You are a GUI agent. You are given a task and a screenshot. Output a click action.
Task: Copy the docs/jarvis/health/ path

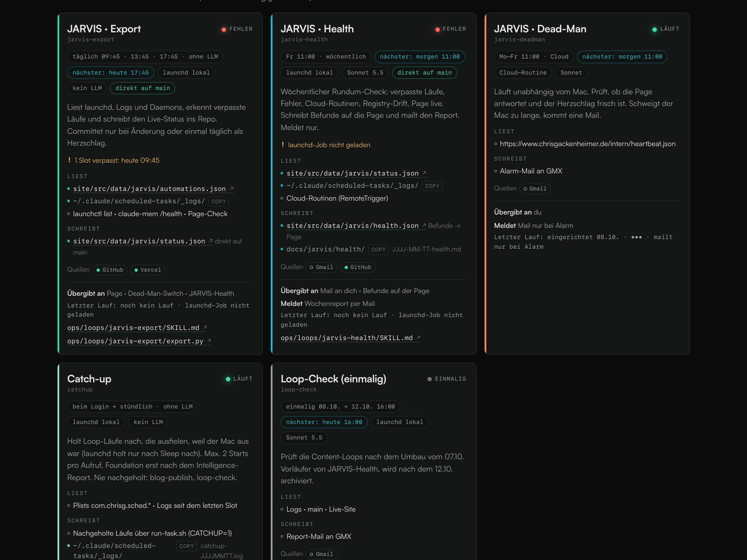coord(378,250)
